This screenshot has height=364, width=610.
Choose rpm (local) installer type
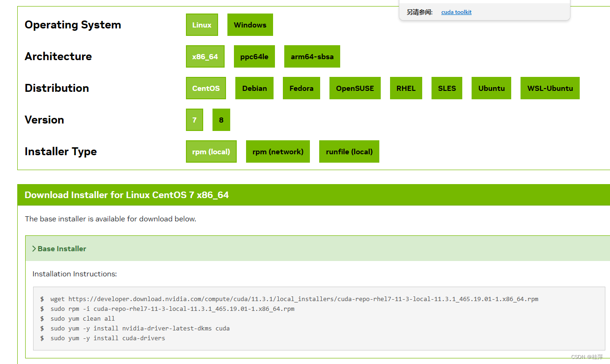211,151
